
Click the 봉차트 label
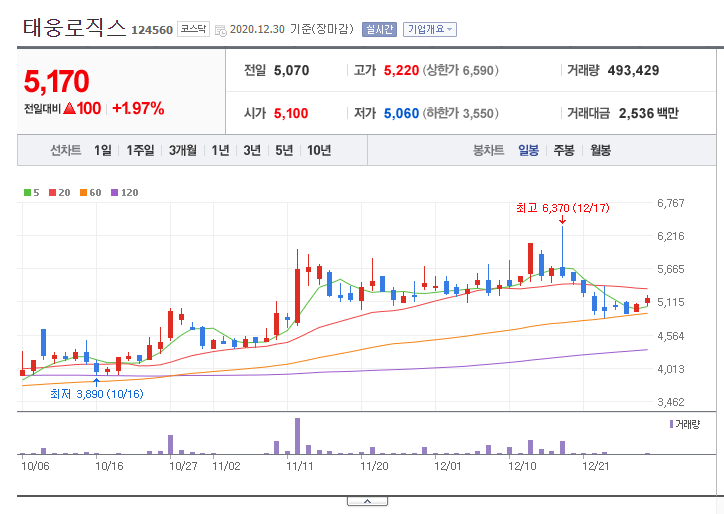pyautogui.click(x=489, y=150)
